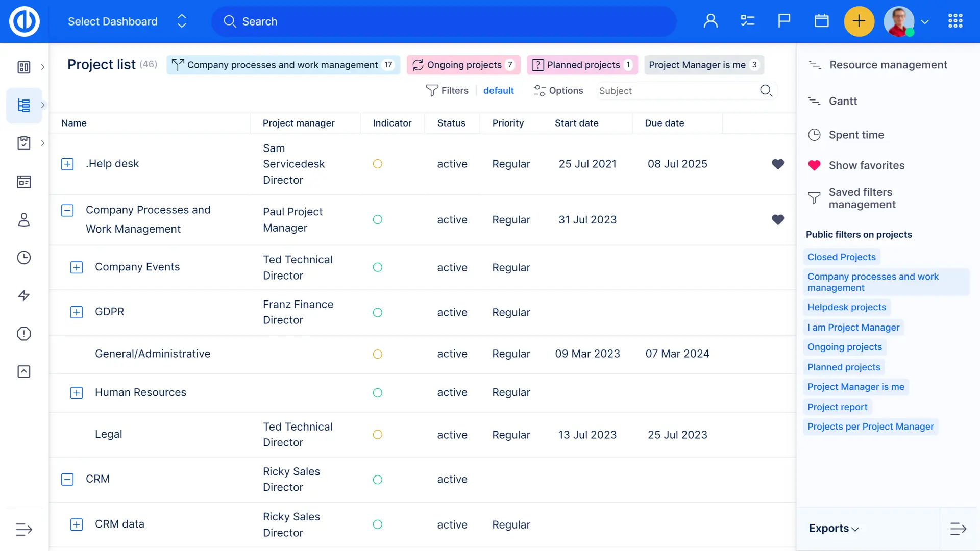Open the calendar icon in top bar
Screen dimensions: 980x551
(x=821, y=21)
